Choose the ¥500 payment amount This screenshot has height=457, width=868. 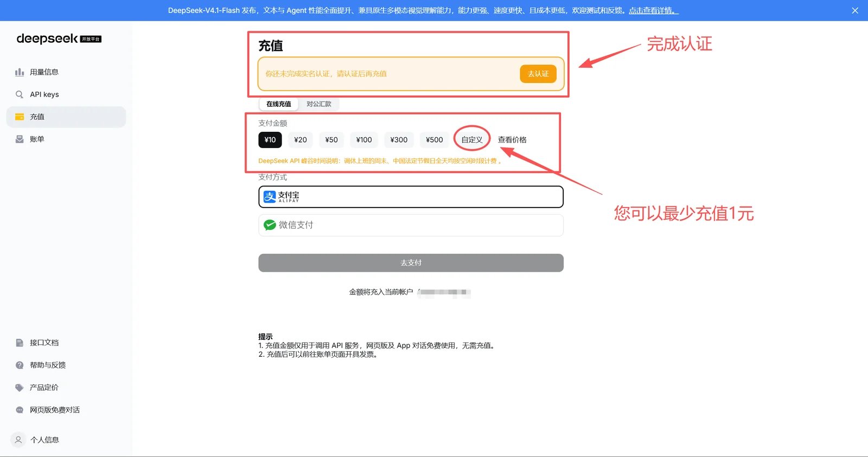click(435, 140)
